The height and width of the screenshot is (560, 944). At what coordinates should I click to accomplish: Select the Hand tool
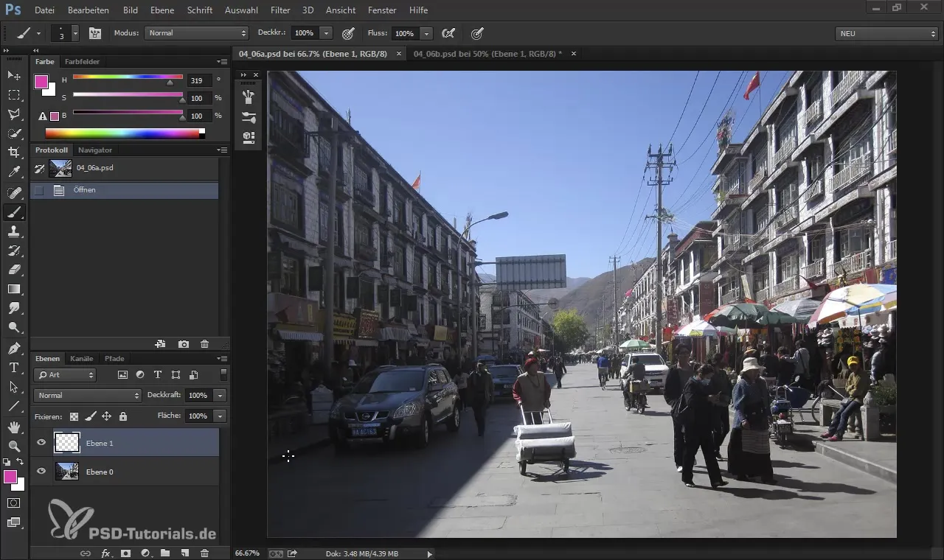(14, 427)
